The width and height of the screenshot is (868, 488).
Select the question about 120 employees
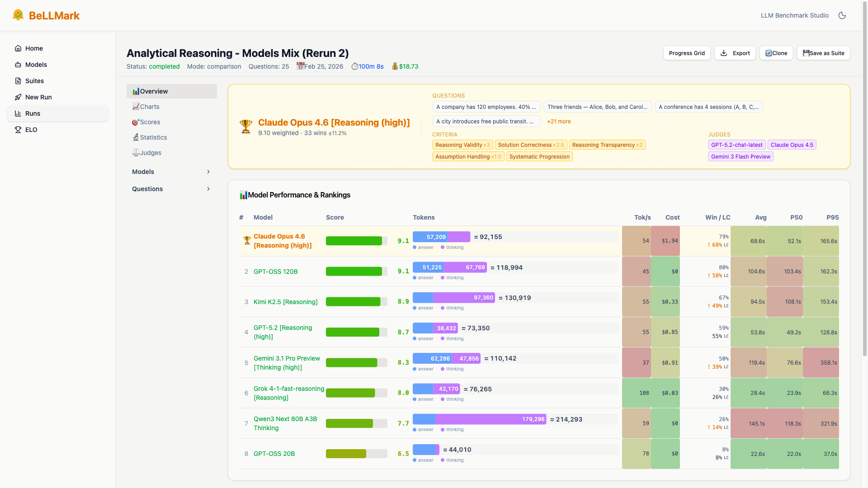pyautogui.click(x=486, y=107)
